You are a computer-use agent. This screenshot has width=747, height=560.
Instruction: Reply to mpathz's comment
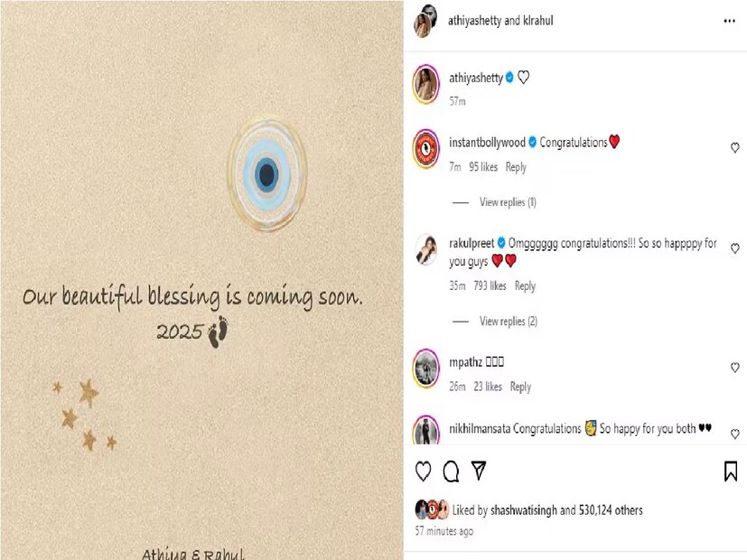(x=520, y=387)
